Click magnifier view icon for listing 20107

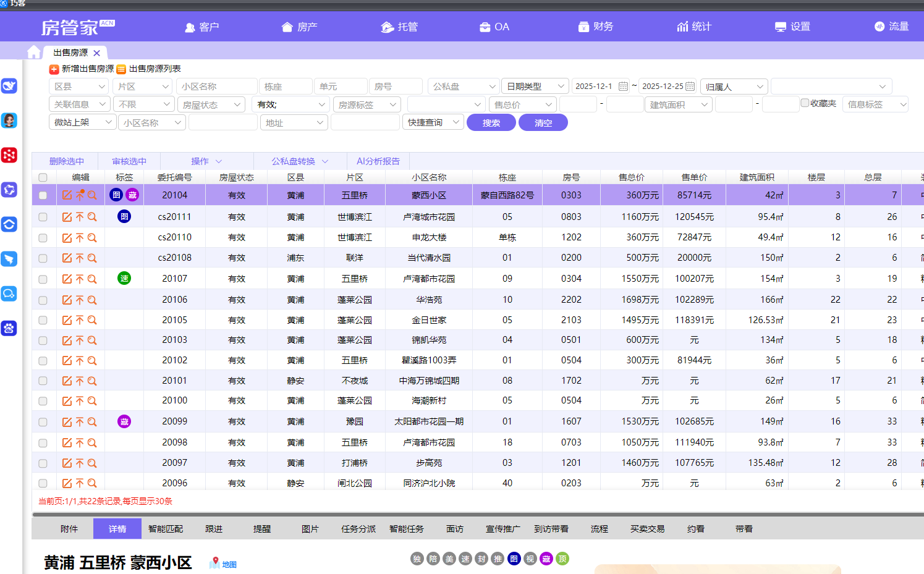(x=92, y=279)
